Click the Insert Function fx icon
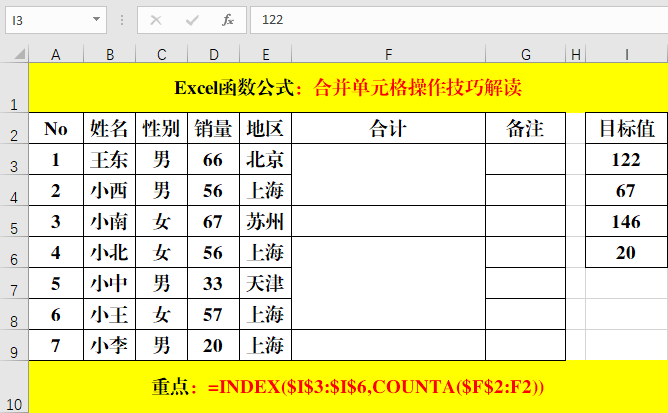Screen dimensions: 668x413 (x=228, y=20)
